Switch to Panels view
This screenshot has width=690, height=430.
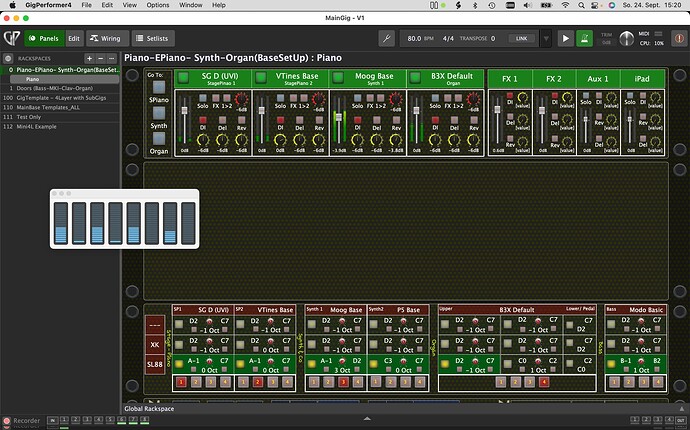tap(44, 38)
